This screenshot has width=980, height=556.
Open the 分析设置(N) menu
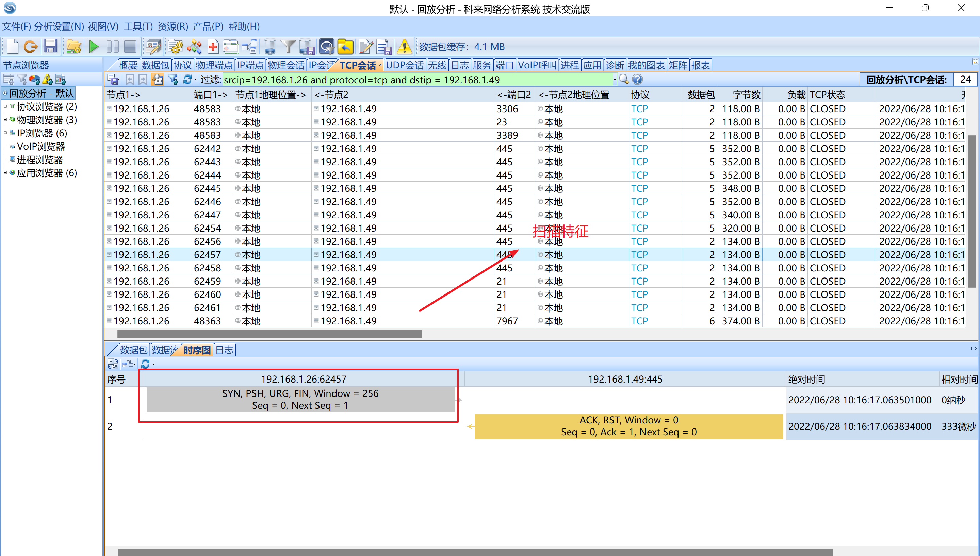pyautogui.click(x=59, y=26)
